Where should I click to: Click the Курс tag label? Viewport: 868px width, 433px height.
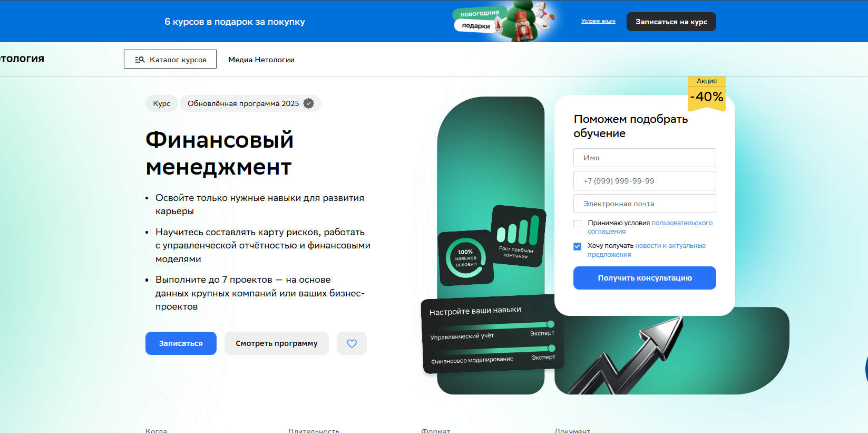coord(162,103)
